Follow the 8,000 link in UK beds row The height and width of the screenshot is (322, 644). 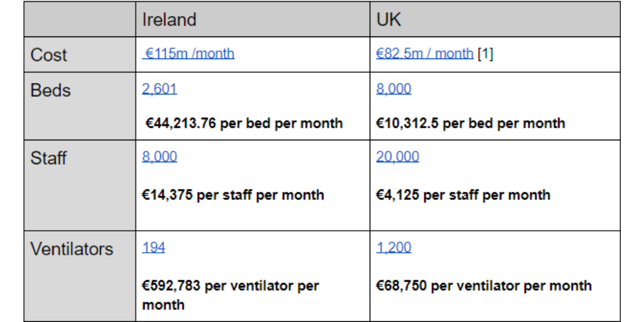[394, 89]
